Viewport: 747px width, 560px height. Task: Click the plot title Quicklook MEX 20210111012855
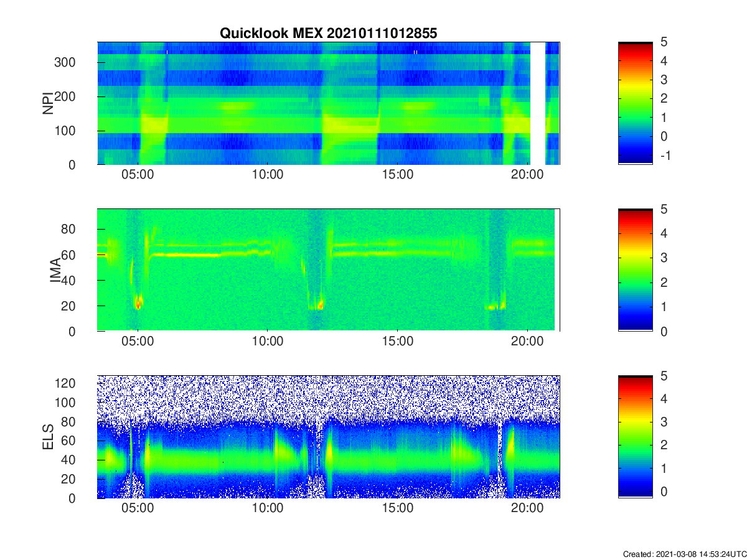pos(328,34)
